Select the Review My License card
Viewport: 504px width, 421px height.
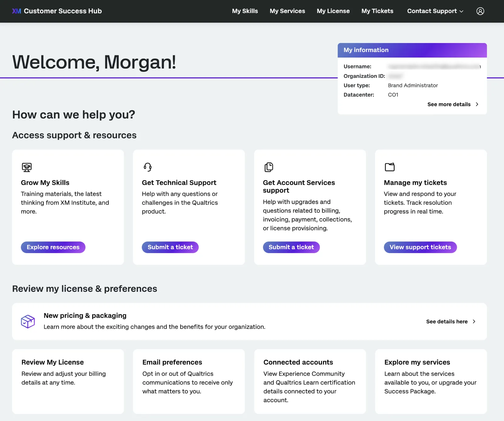click(x=68, y=381)
